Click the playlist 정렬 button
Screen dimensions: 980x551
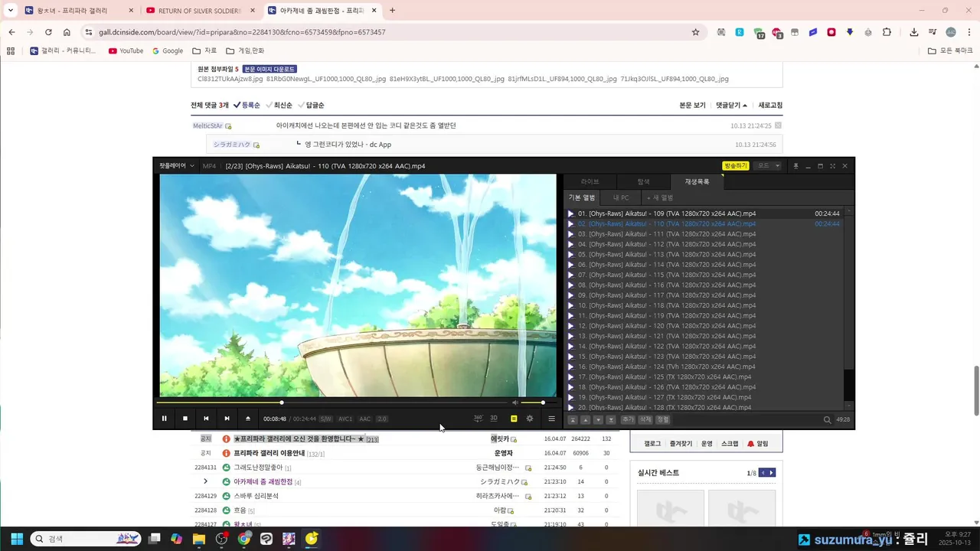tap(663, 419)
